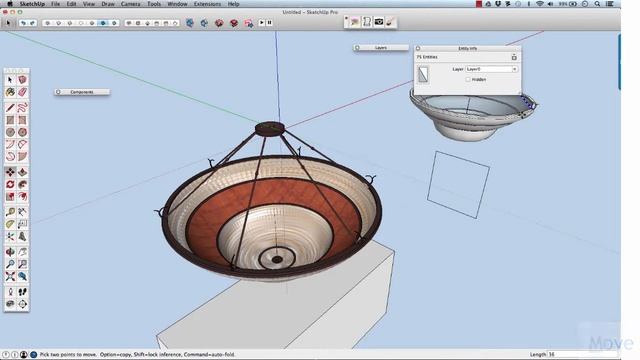Select the active Move tool

click(x=10, y=172)
